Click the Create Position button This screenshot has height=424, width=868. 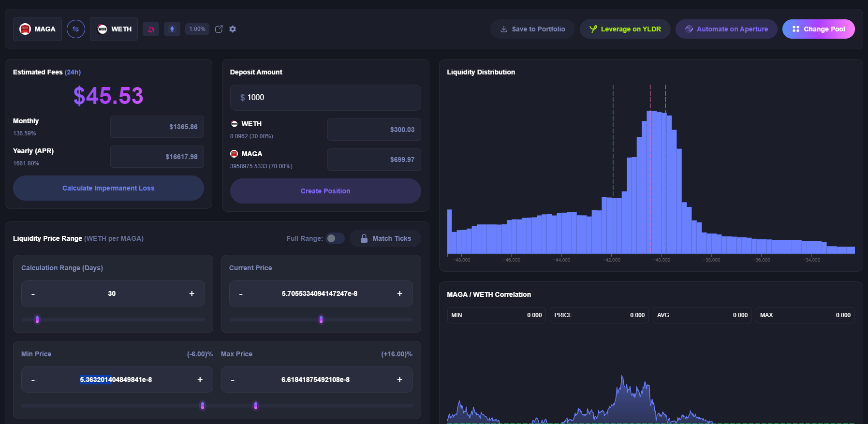pos(325,191)
